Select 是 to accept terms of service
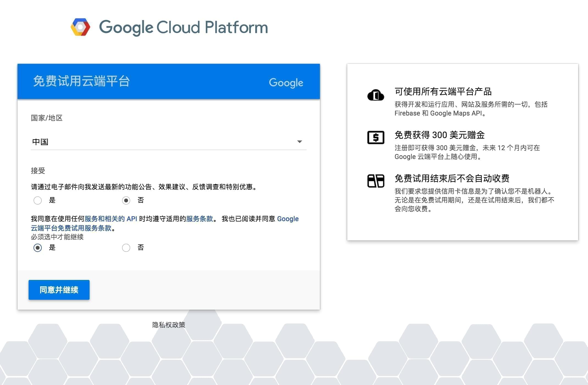 coord(38,248)
